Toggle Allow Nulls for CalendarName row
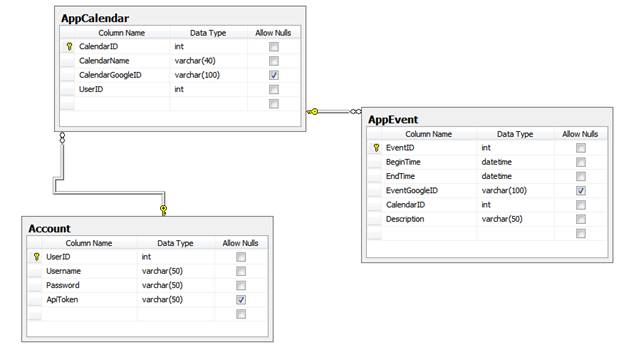Screen dimensions: 624x360 pos(274,61)
